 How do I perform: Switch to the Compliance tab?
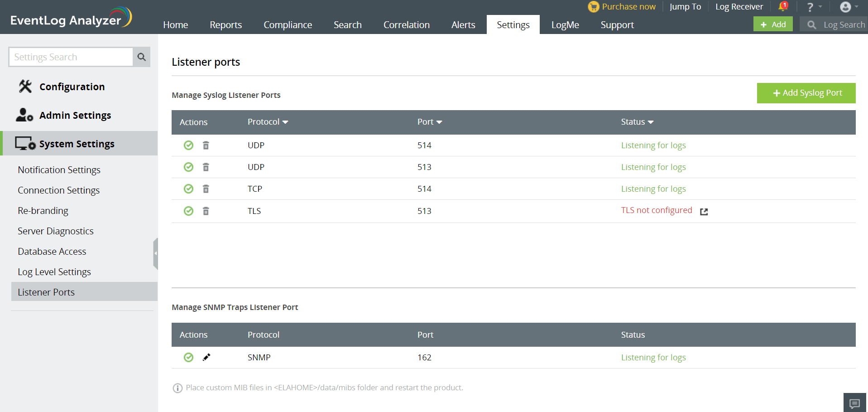288,24
